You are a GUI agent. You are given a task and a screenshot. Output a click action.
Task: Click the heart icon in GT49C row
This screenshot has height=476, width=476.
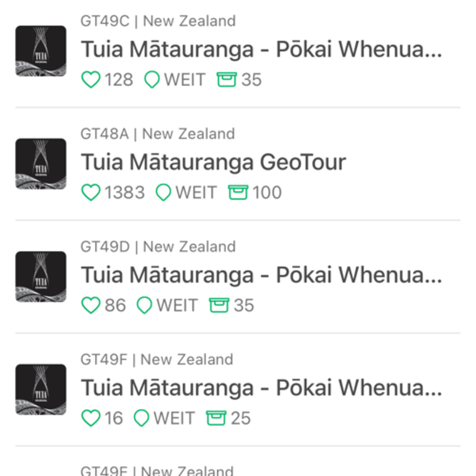pos(91,79)
